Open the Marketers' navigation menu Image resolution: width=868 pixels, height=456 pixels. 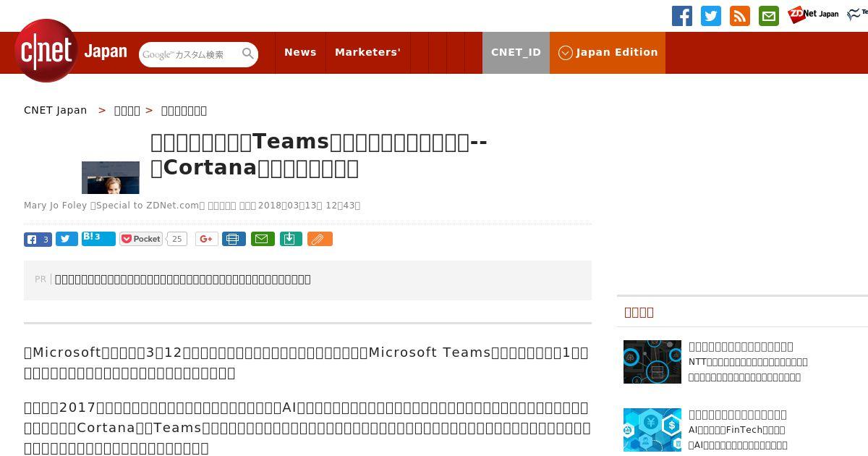point(367,52)
